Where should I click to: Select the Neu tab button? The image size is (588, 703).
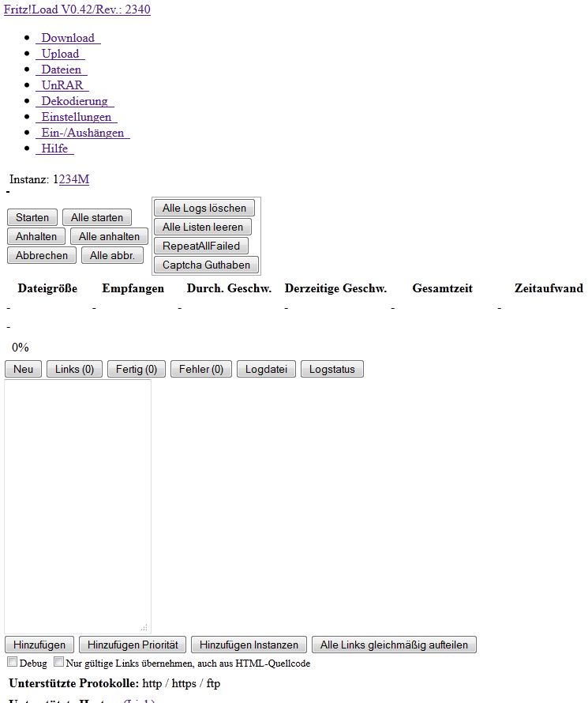click(24, 369)
